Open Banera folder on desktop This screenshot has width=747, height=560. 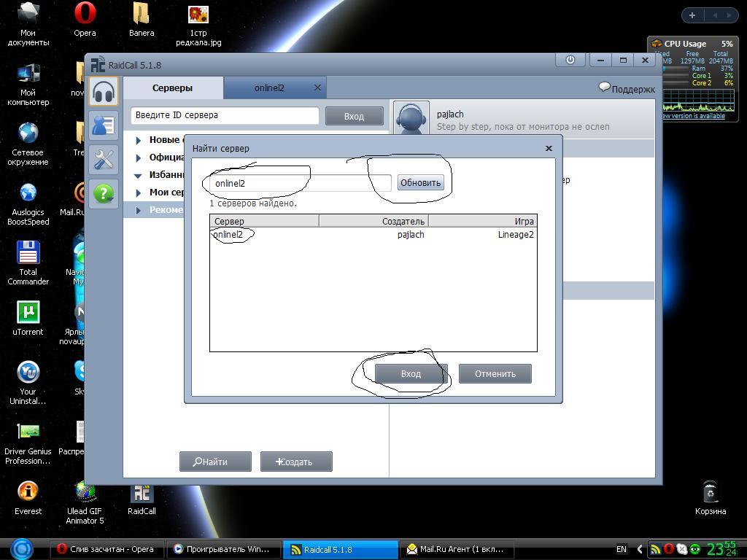142,20
